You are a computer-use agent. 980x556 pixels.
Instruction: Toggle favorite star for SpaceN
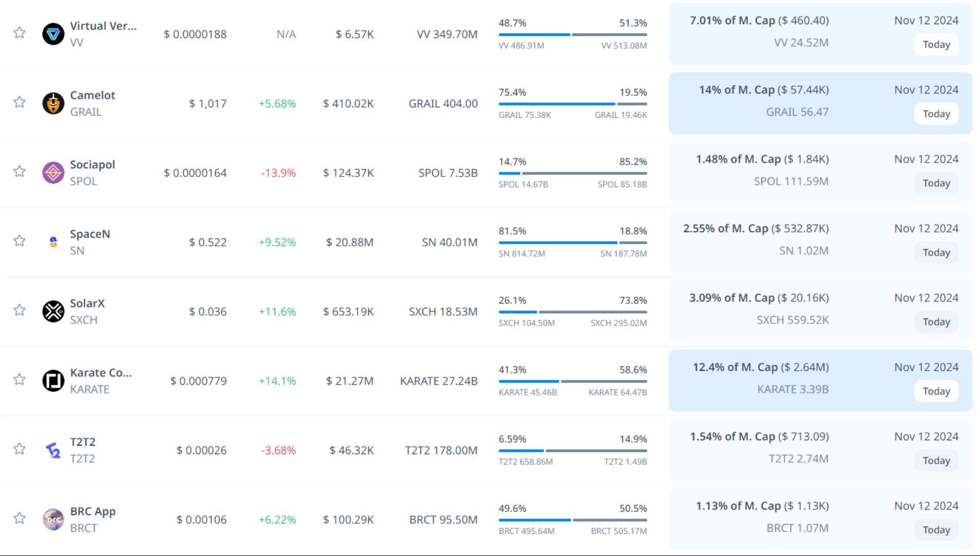(20, 241)
